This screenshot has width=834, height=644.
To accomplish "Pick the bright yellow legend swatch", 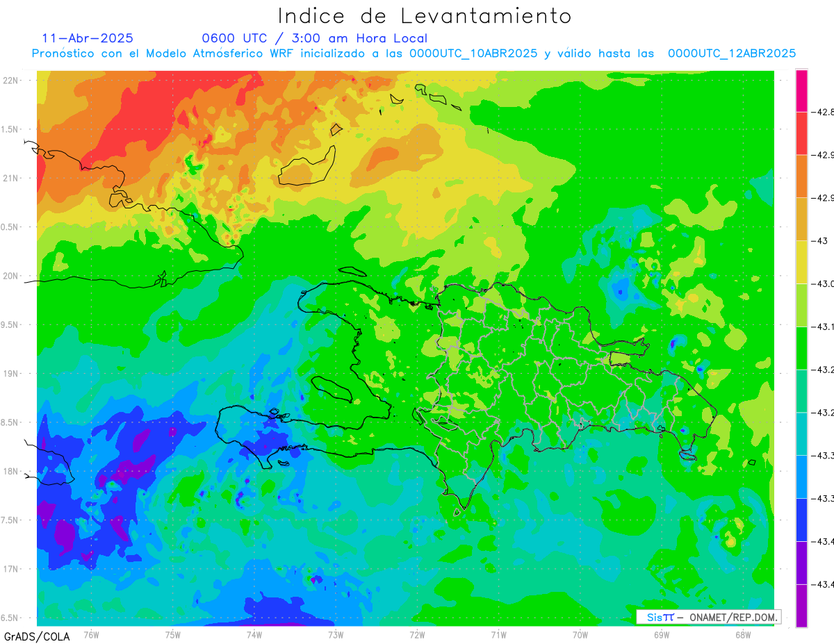I will [801, 263].
